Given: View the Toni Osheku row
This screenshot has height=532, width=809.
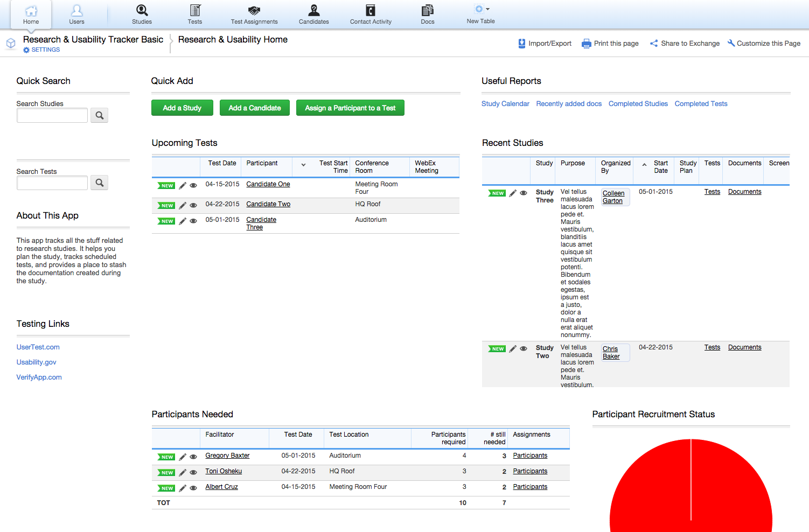Looking at the screenshot, I should pos(193,472).
